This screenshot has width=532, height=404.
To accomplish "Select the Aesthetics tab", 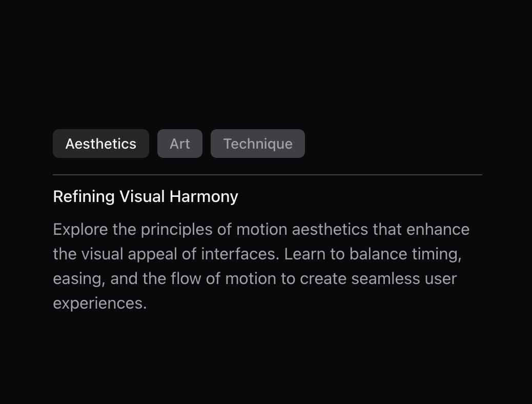I will coord(101,144).
